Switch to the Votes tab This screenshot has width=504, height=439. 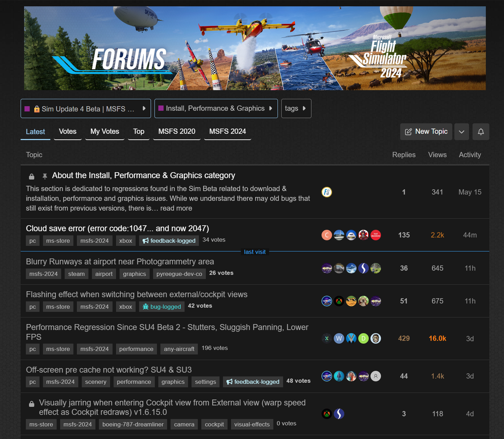click(x=68, y=132)
